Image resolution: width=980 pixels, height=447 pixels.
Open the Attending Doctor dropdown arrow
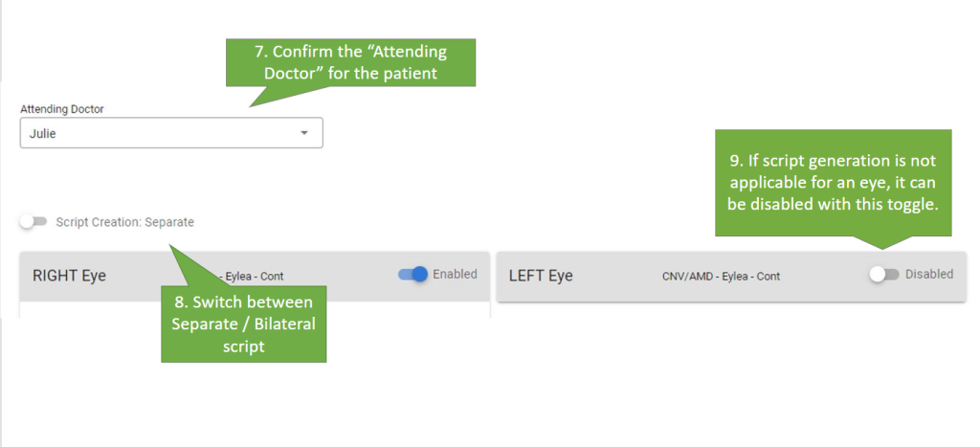pos(304,133)
